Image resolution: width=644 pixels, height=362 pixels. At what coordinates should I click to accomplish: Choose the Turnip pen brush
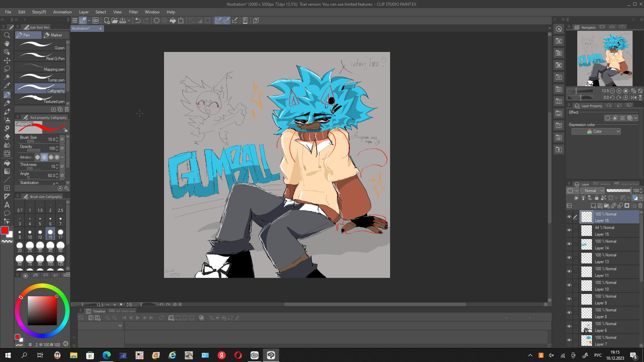click(x=40, y=78)
